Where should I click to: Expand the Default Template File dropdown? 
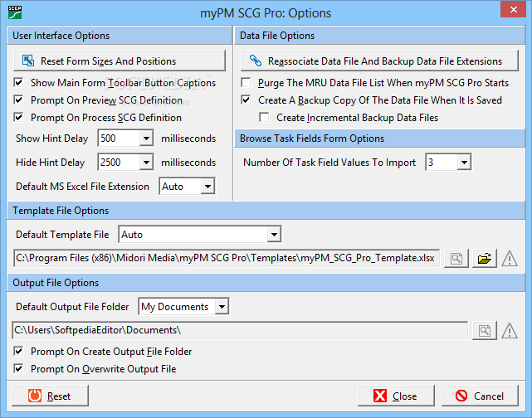pyautogui.click(x=274, y=234)
